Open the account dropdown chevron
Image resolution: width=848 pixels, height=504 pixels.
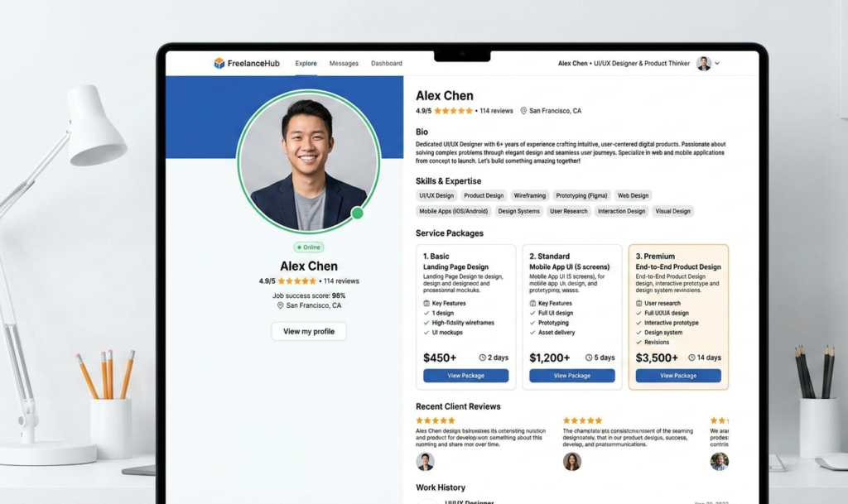tap(717, 64)
